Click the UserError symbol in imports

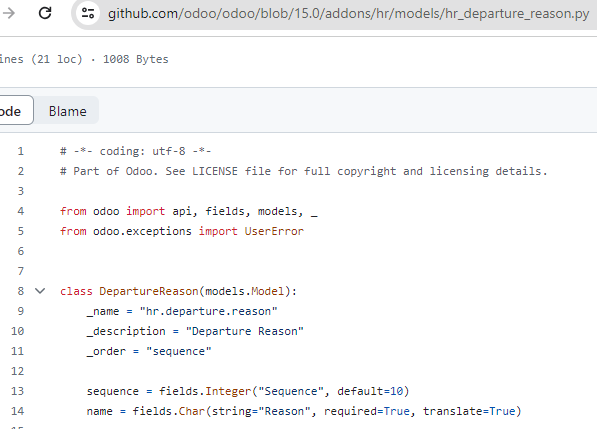(274, 231)
